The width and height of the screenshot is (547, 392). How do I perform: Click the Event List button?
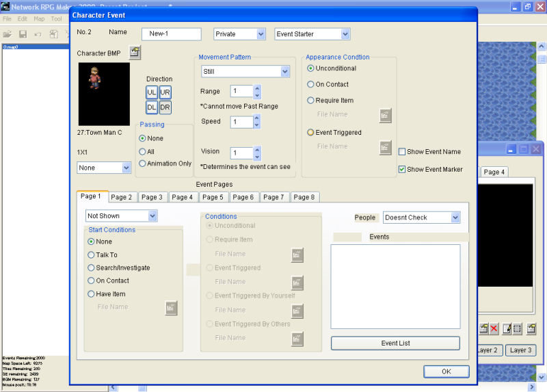(x=395, y=343)
